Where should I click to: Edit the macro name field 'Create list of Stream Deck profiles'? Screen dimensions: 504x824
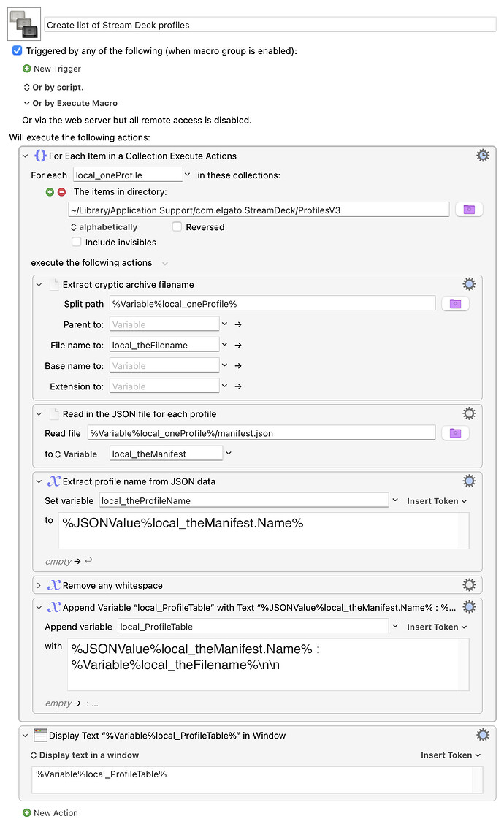point(270,25)
